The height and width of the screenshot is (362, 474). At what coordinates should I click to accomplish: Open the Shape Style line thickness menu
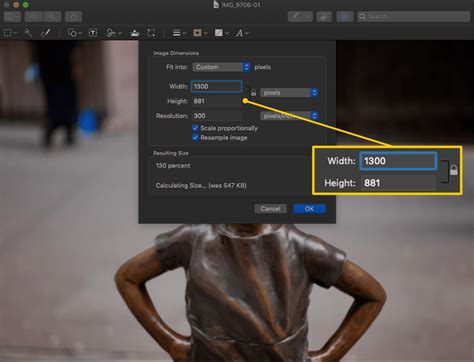(x=179, y=33)
